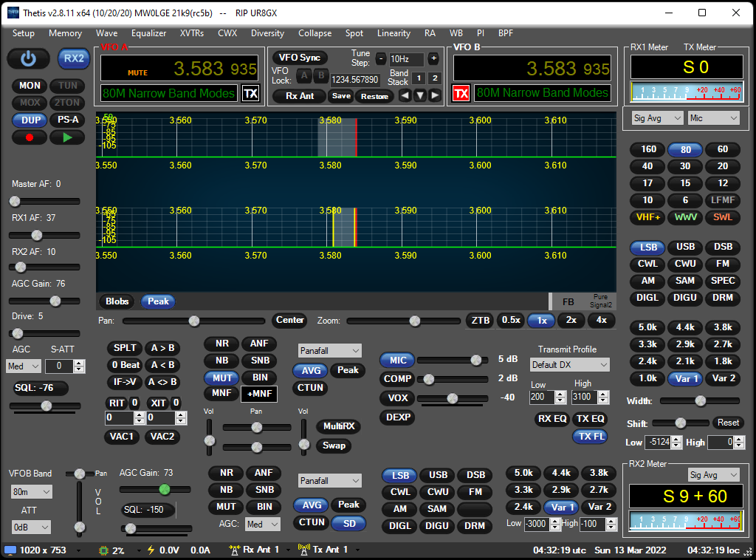Viewport: 756px width, 560px height.
Task: Open the ATT 0dB dropdown
Action: (31, 527)
